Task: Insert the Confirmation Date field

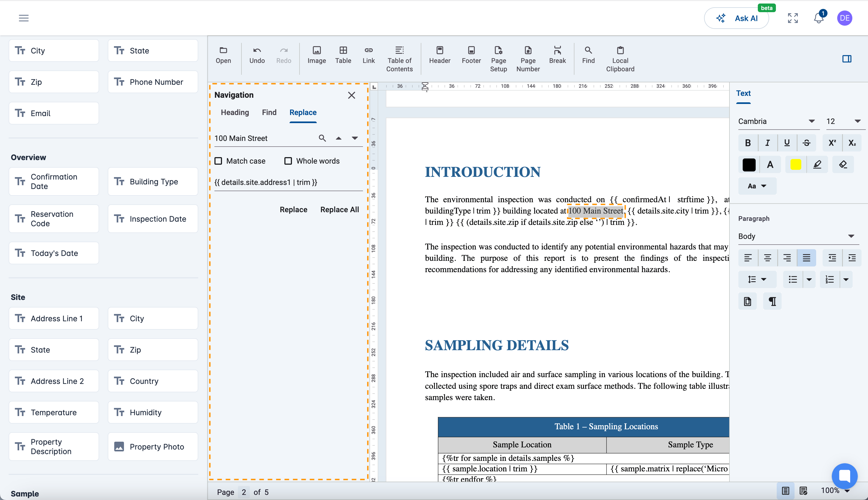Action: point(54,181)
